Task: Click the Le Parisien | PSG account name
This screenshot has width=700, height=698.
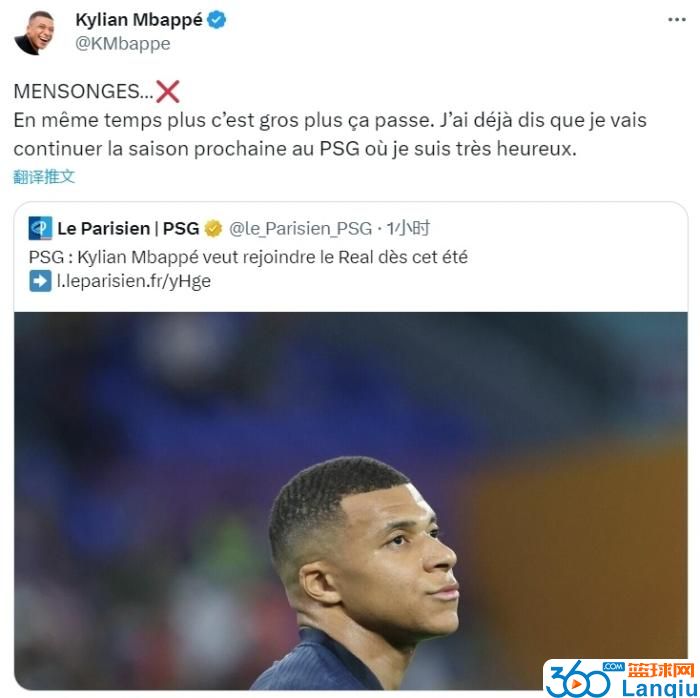Action: click(x=128, y=229)
